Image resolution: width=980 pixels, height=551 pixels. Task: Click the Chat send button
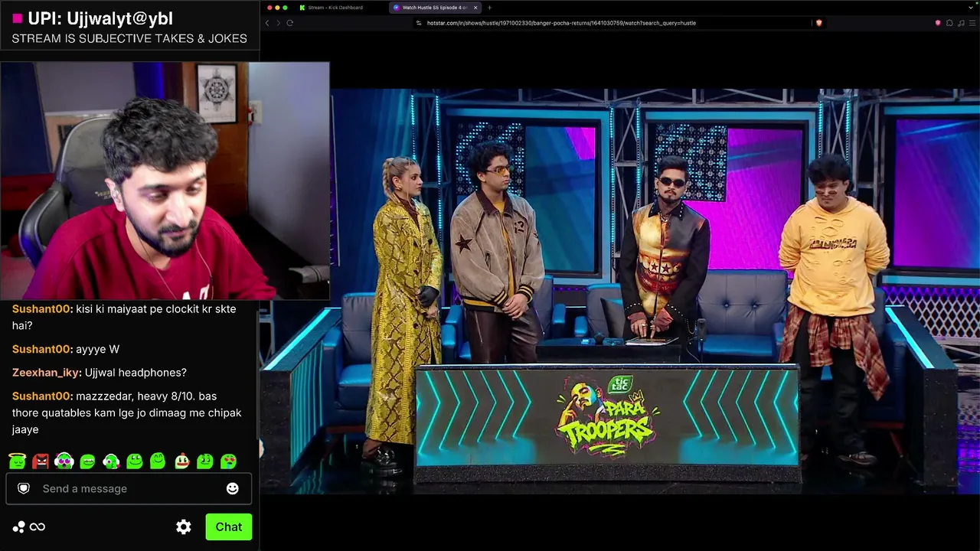click(x=228, y=527)
